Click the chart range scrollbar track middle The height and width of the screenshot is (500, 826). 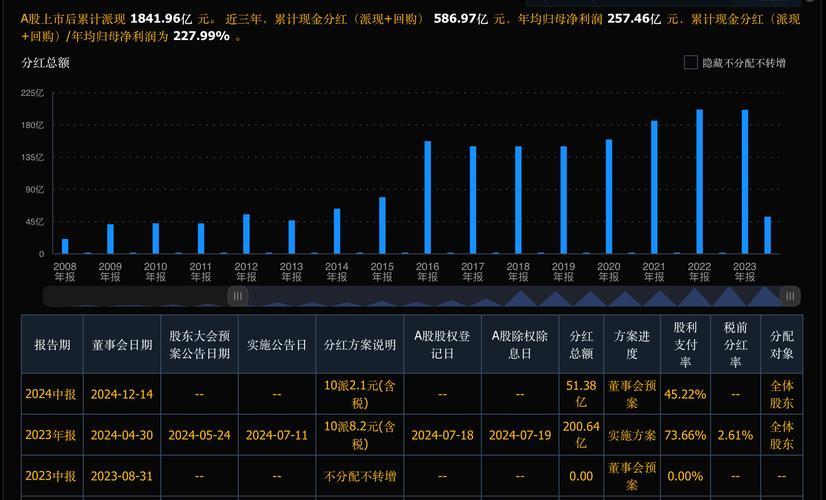(421, 296)
